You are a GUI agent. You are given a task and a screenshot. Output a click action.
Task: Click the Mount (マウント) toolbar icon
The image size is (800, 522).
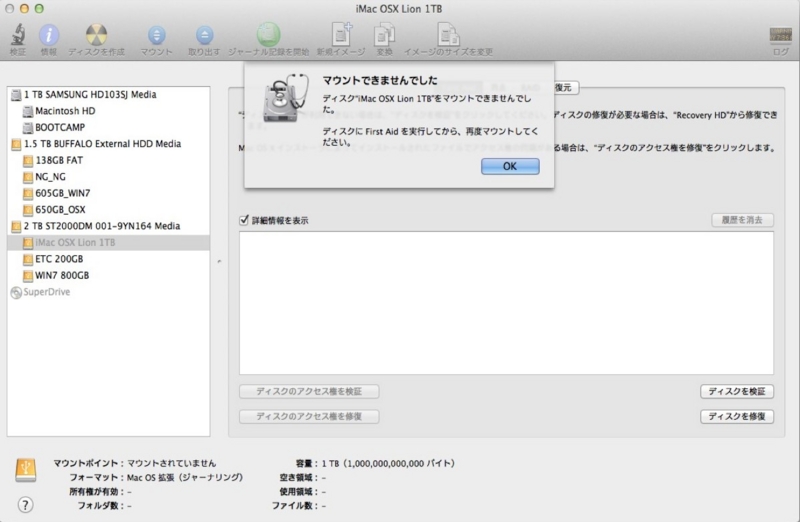click(x=156, y=35)
